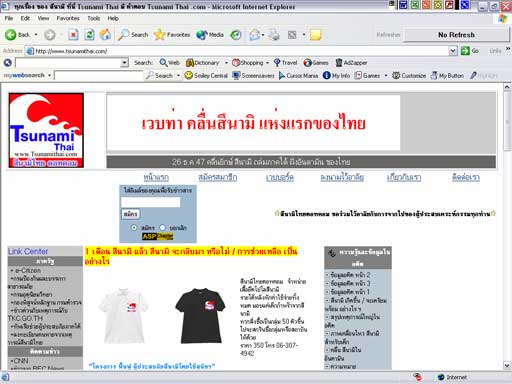The width and height of the screenshot is (512, 384).
Task: Click the first navigation link under banner
Action: 156,177
